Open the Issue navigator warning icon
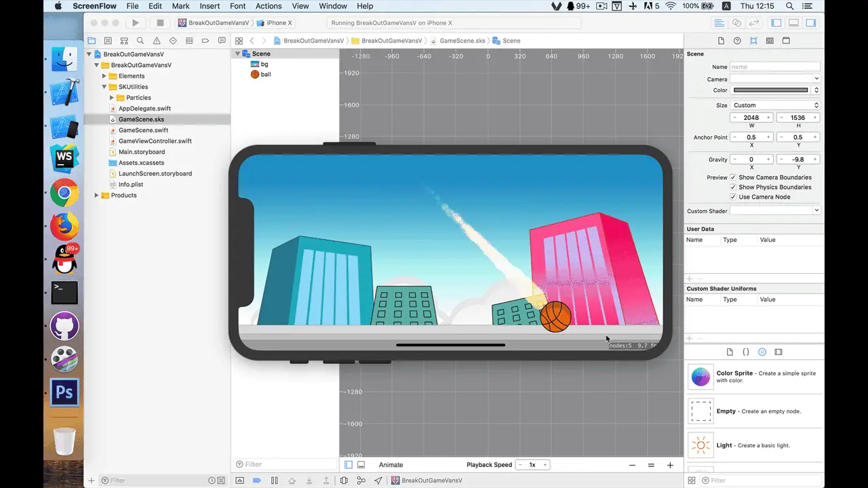Image resolution: width=868 pixels, height=488 pixels. 157,41
